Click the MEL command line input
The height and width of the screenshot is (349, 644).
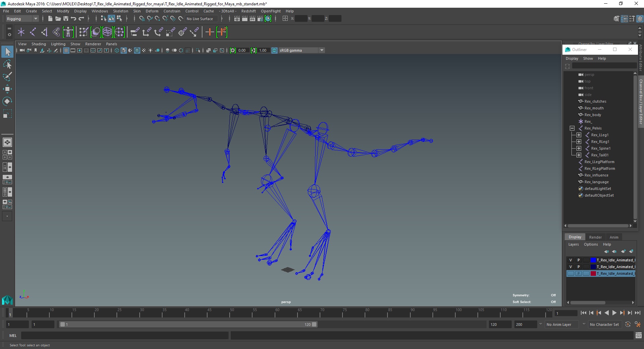[x=125, y=335]
